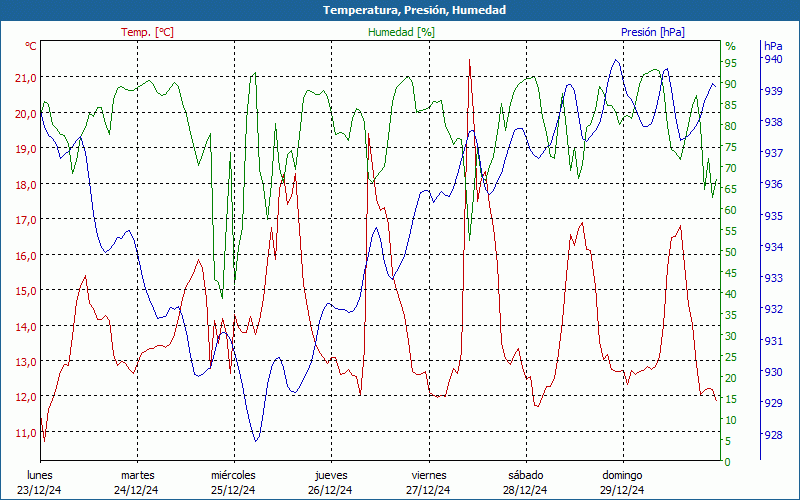Screen dimensions: 800x500
Task: Click the 13,0 temperature axis value
Action: pos(26,362)
